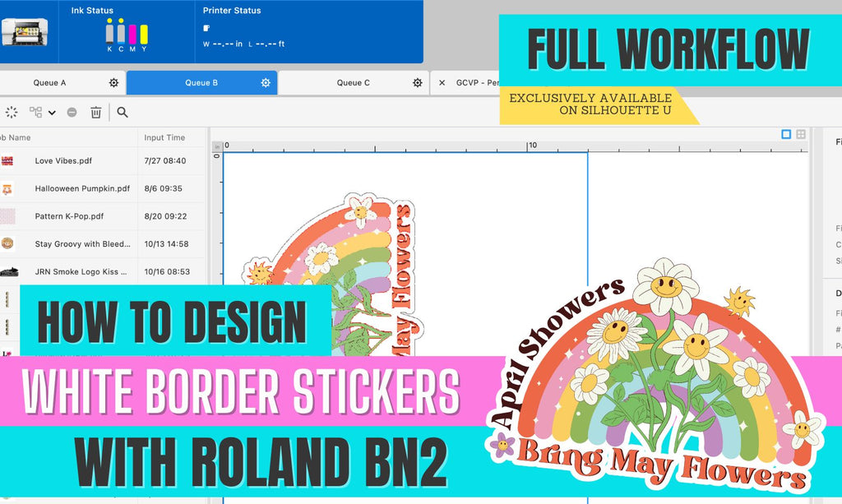Click the Pattern K-Pop job thumbnail
Image resolution: width=842 pixels, height=504 pixels.
(7, 216)
